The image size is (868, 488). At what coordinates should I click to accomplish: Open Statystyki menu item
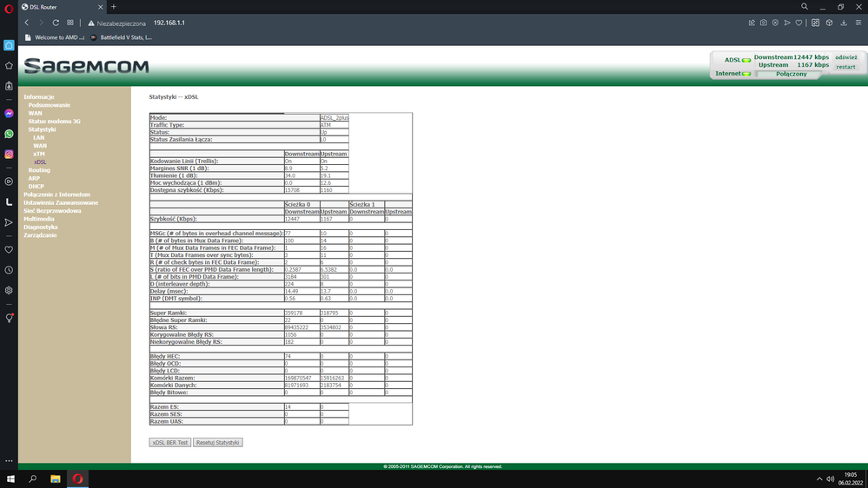pyautogui.click(x=42, y=129)
